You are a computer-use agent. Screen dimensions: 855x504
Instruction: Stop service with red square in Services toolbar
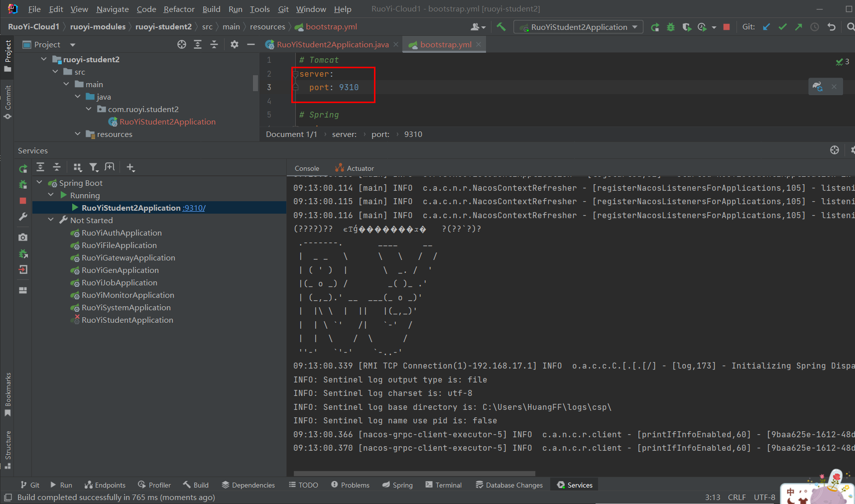(23, 201)
